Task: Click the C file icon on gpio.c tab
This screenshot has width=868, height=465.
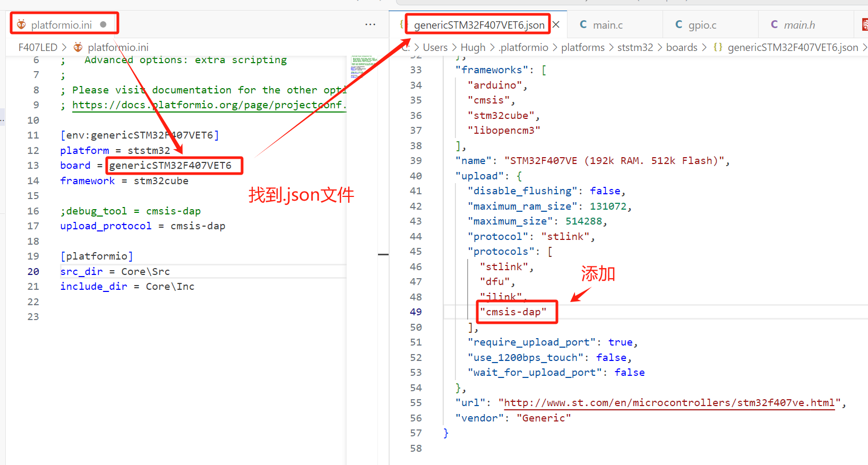Action: click(678, 24)
